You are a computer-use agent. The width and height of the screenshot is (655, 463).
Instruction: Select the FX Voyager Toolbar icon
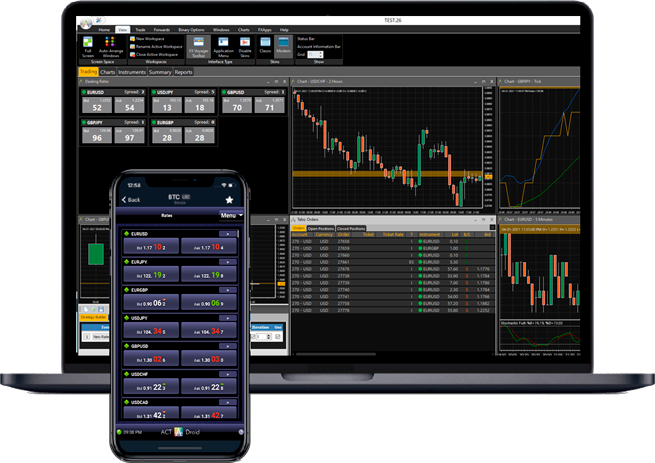195,44
